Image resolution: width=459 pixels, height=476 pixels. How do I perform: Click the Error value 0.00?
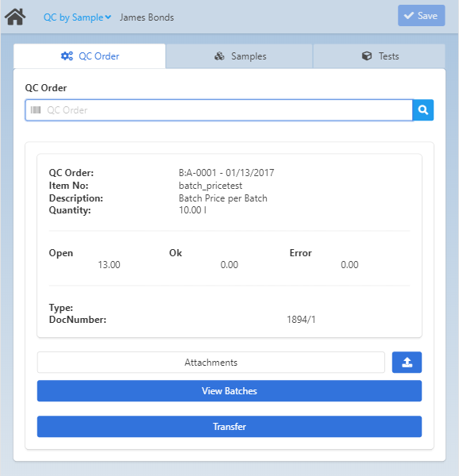click(349, 265)
